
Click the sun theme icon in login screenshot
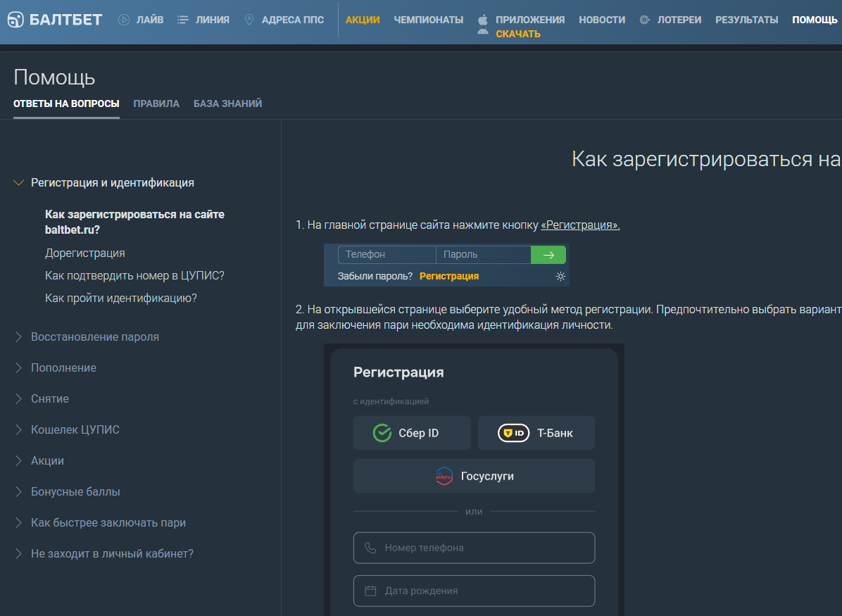(x=560, y=277)
